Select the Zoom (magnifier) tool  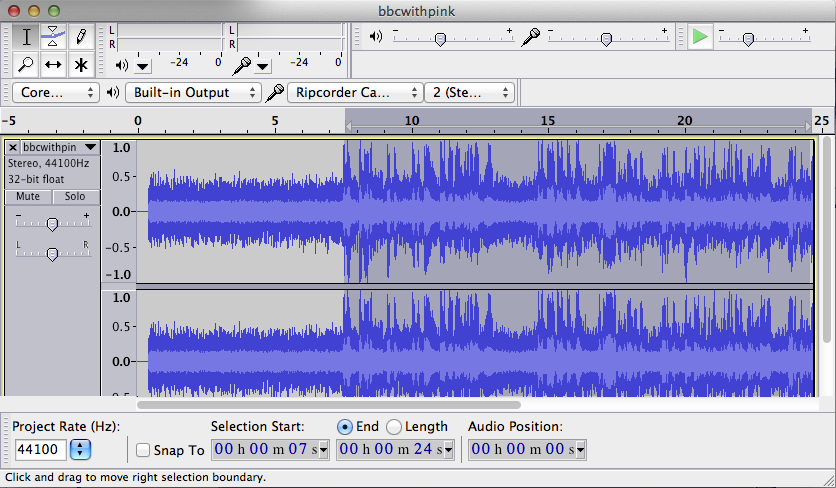pos(26,65)
